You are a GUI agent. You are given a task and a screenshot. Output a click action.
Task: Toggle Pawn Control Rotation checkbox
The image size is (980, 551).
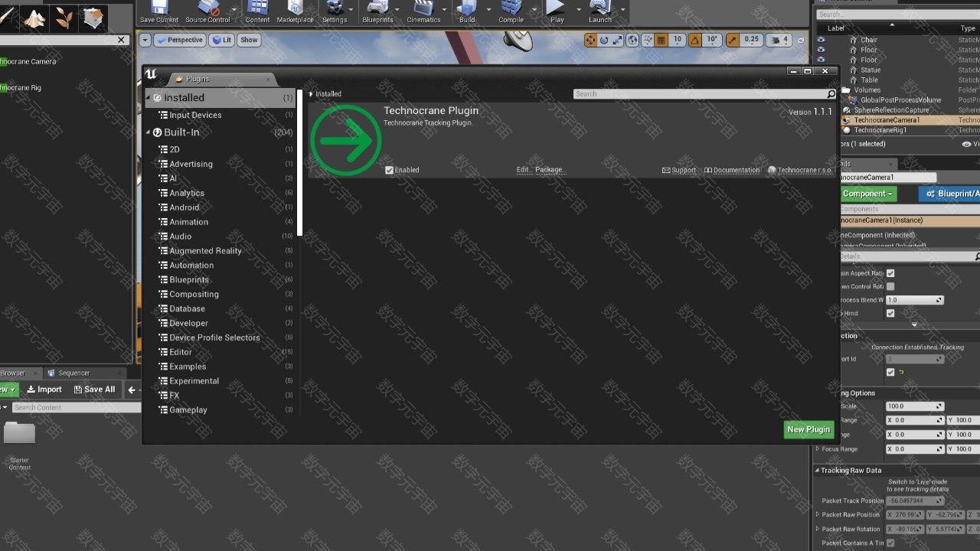(890, 286)
